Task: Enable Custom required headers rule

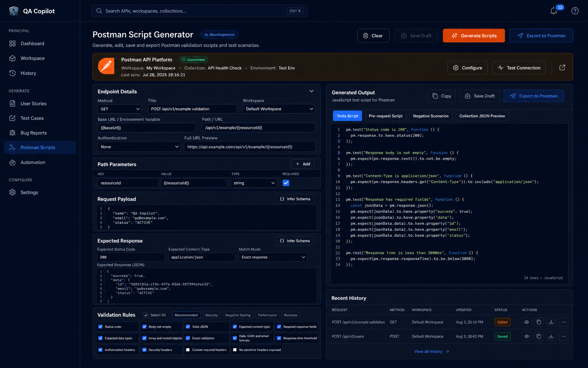Action: click(x=188, y=350)
